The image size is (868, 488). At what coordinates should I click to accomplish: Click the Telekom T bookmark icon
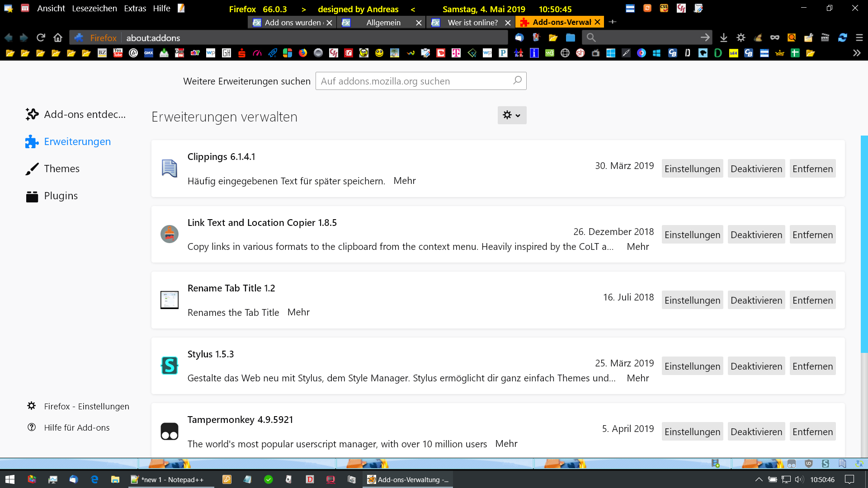click(x=456, y=53)
